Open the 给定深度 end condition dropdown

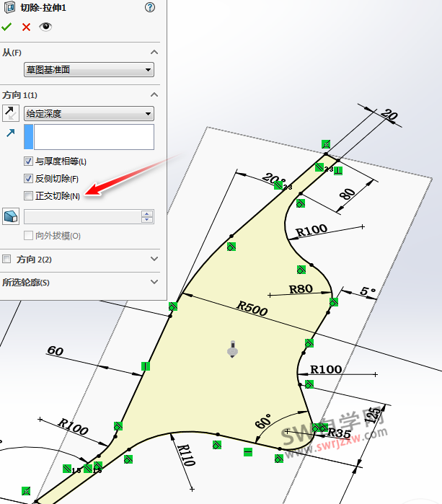coord(89,113)
